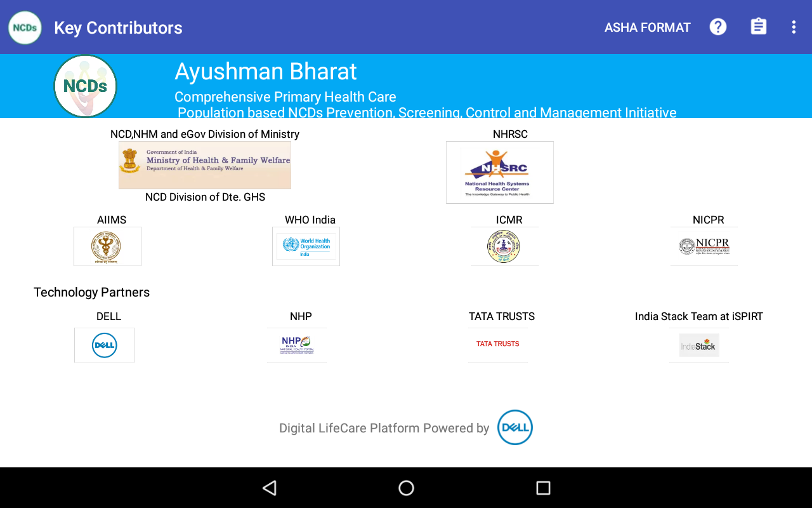Tap the ASHA FORMAT button
This screenshot has width=812, height=508.
648,27
